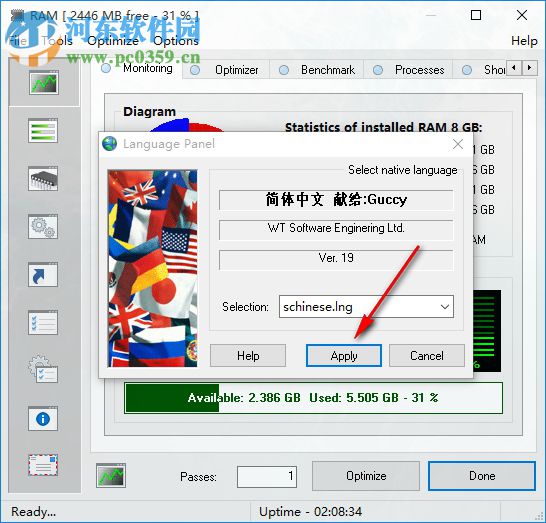
Task: Click Apply in Language Panel
Action: tap(344, 356)
